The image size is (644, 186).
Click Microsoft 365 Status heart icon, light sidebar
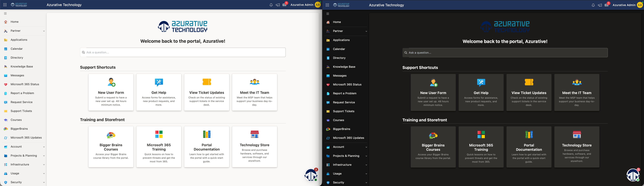click(5, 85)
